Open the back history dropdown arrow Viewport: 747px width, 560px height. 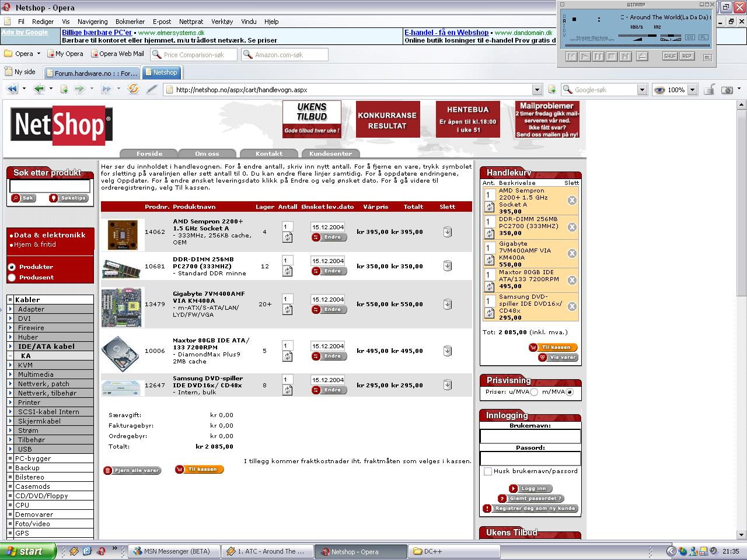[x=51, y=89]
